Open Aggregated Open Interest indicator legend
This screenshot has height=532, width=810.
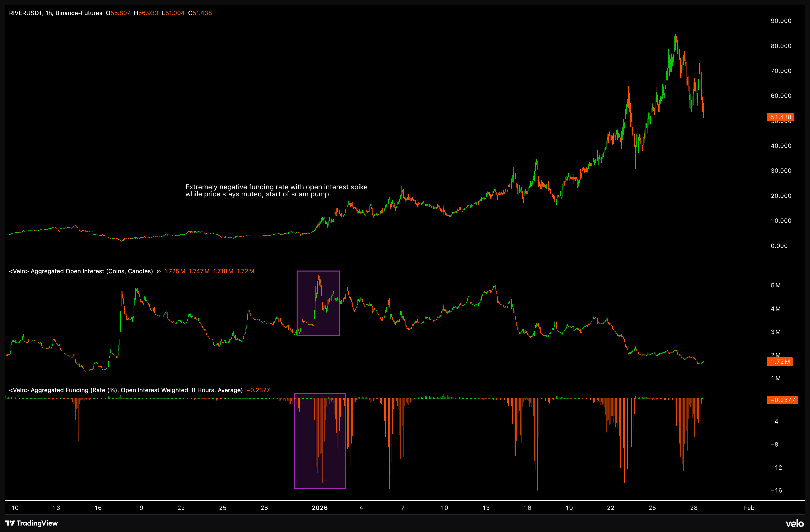coord(81,272)
